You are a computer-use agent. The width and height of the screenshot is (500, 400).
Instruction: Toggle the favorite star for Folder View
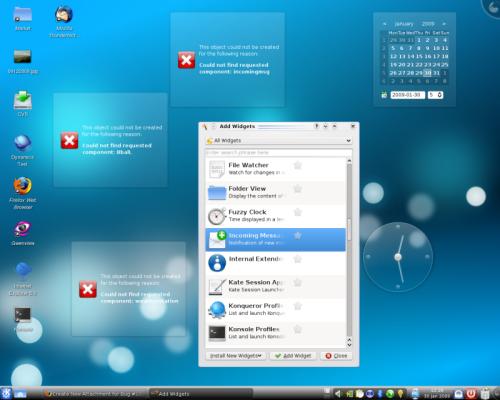pyautogui.click(x=298, y=189)
